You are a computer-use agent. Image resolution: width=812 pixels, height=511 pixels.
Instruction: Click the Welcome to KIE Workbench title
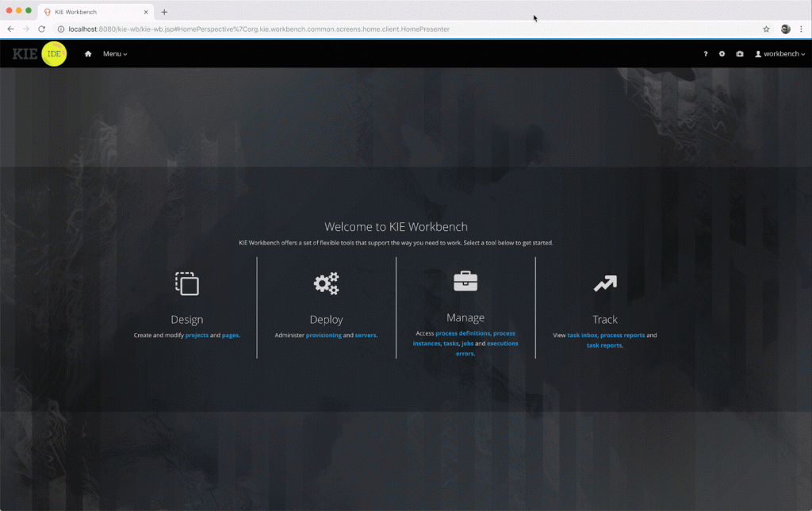click(396, 227)
